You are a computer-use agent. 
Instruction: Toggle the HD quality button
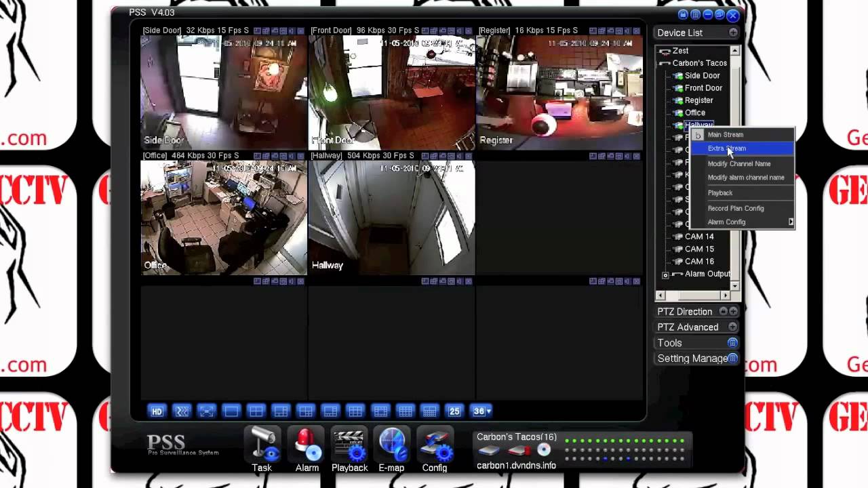[157, 411]
